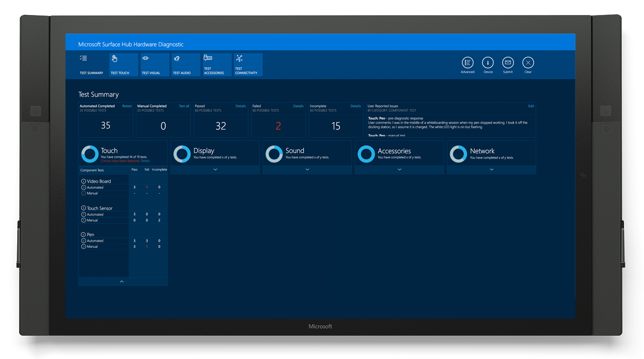Viewport: 644px width, 359px height.
Task: Run Video Board Automated test play icon
Action: click(x=84, y=187)
